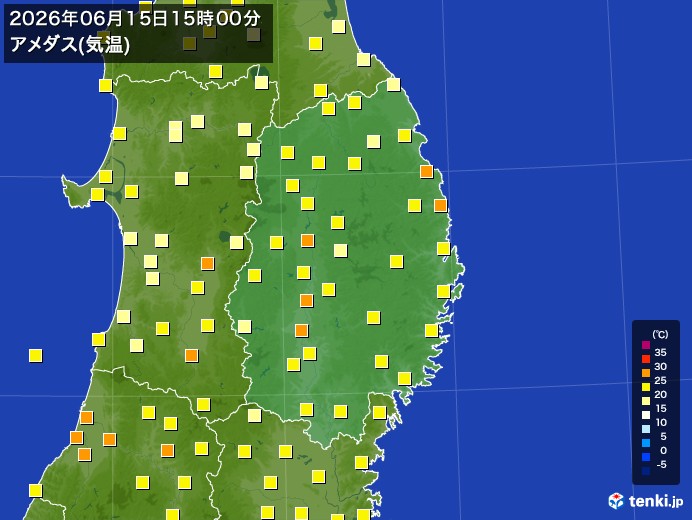
Task: Click the legend value 15
Action: pos(661,408)
